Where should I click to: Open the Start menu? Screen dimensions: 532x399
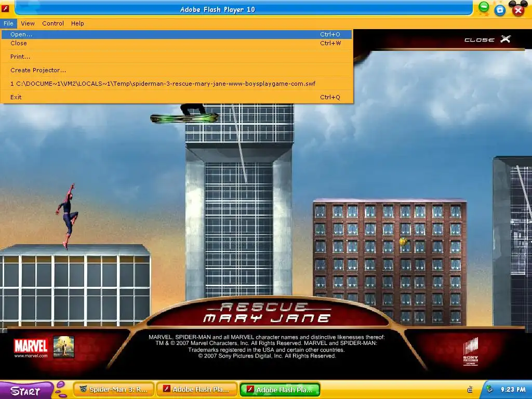click(26, 391)
